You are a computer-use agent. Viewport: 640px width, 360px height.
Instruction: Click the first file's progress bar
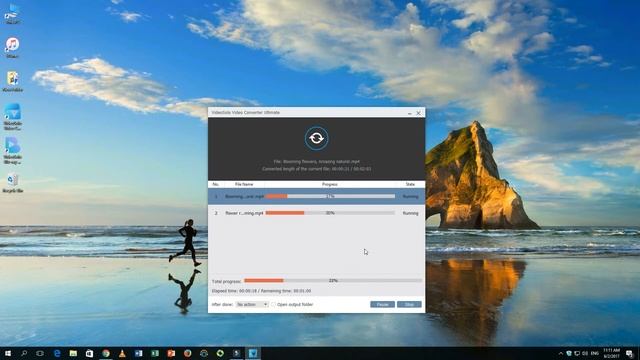click(x=330, y=196)
